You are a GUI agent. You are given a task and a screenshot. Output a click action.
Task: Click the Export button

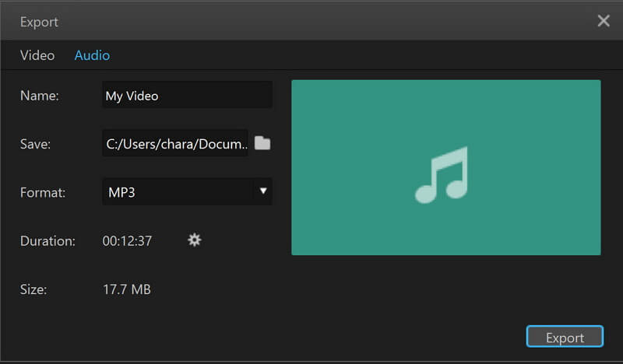[565, 337]
